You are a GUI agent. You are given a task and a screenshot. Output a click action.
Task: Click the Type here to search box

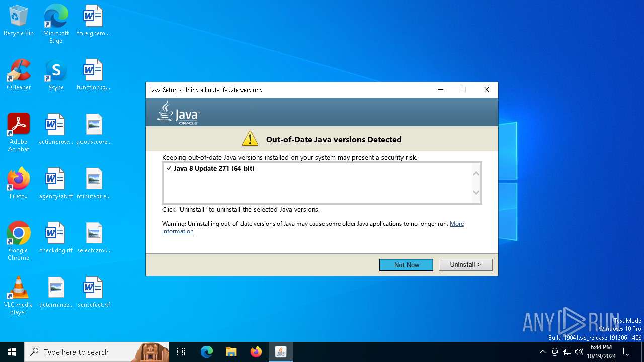[x=96, y=352]
